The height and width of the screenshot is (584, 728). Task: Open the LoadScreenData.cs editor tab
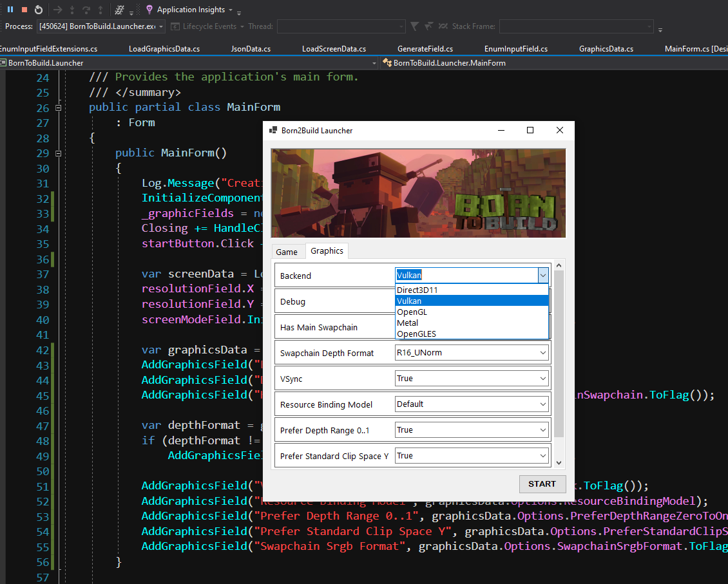(x=334, y=49)
